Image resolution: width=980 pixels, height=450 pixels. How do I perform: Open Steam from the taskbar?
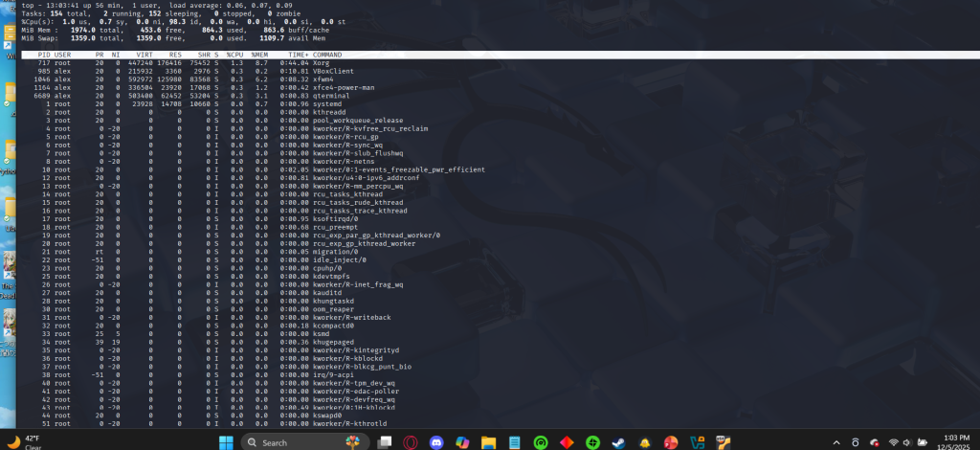[x=618, y=442]
